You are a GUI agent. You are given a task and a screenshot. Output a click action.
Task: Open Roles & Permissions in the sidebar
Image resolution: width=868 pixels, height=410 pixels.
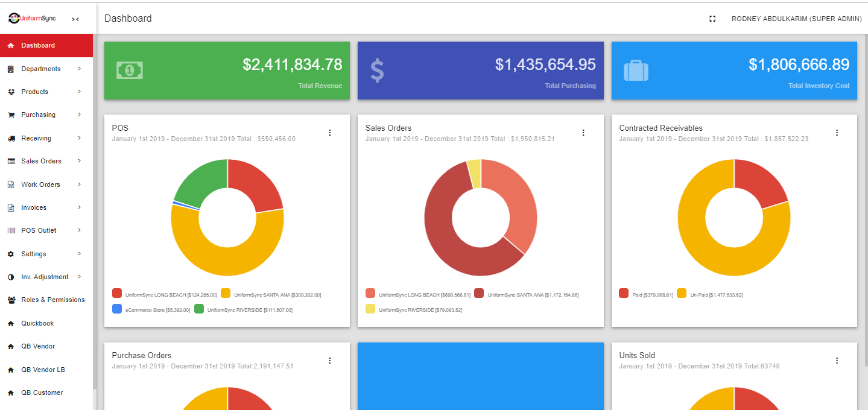pyautogui.click(x=46, y=300)
